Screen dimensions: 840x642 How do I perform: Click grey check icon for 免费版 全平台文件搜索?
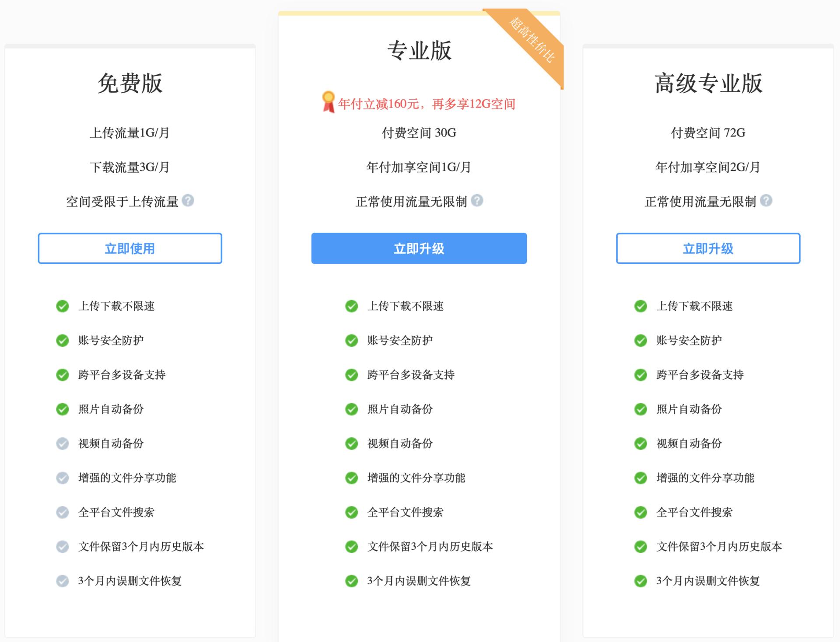tap(63, 512)
